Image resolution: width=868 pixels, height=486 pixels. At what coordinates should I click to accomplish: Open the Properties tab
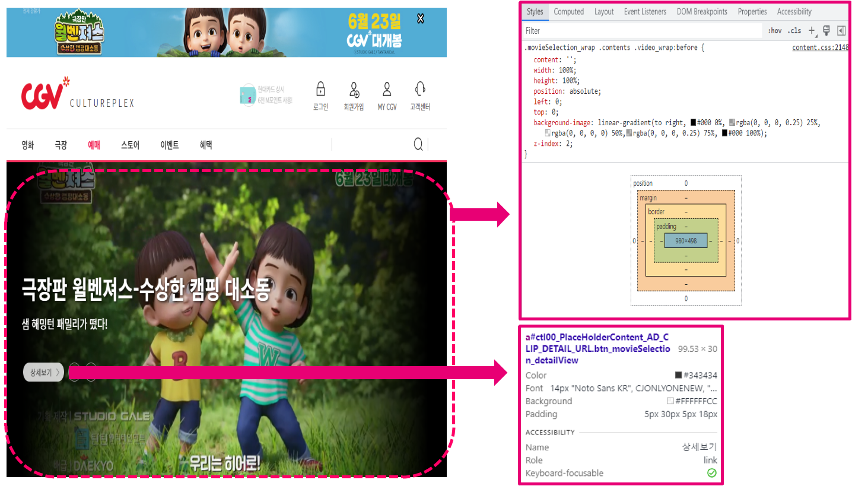coord(752,12)
